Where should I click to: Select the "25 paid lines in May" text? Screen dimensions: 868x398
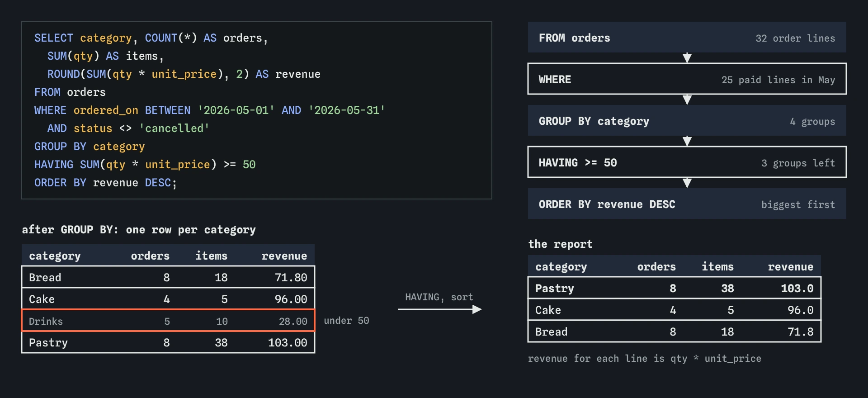point(778,80)
